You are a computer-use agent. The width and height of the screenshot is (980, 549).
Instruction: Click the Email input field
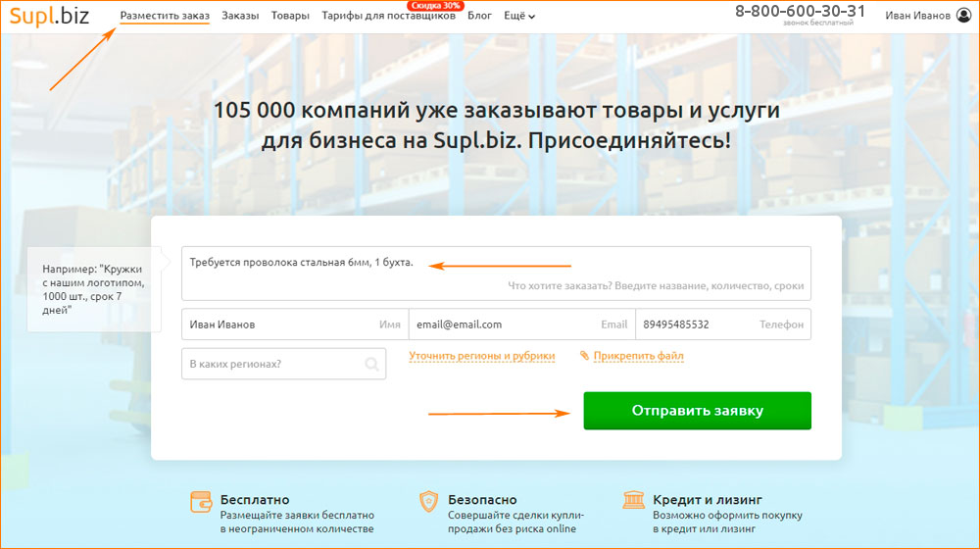522,324
